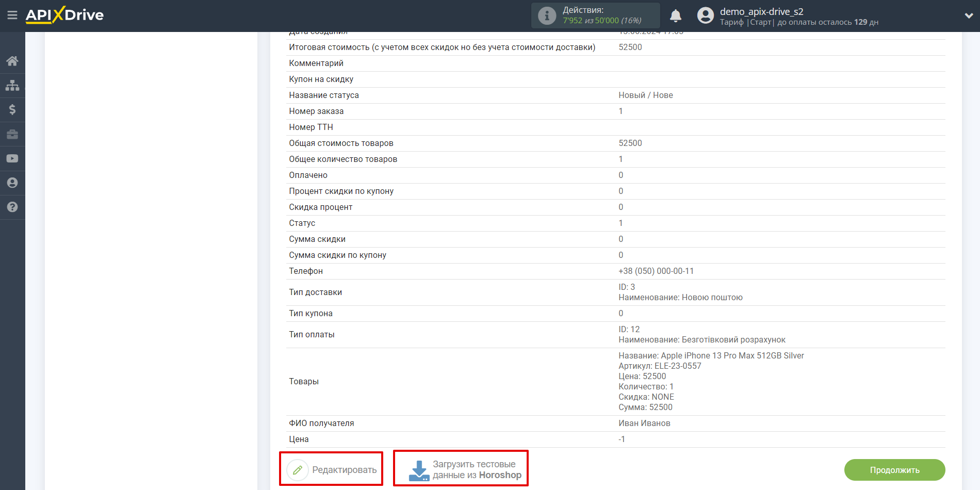The height and width of the screenshot is (490, 980).
Task: Open the briefcase services icon
Action: click(x=12, y=134)
